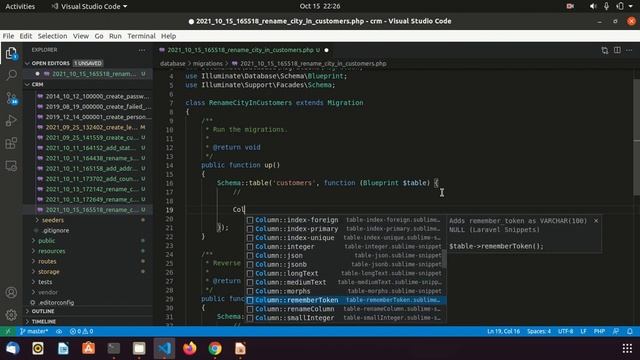This screenshot has width=640, height=360.
Task: Open the Run menu
Action: click(x=115, y=36)
